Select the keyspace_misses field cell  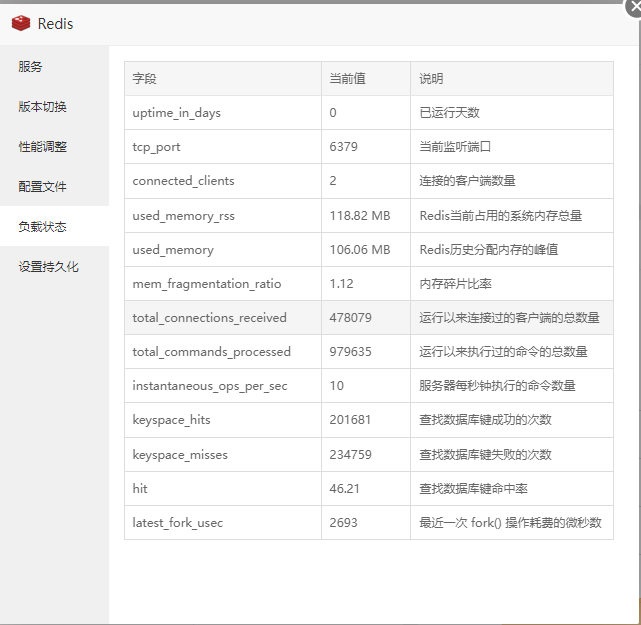(223, 455)
